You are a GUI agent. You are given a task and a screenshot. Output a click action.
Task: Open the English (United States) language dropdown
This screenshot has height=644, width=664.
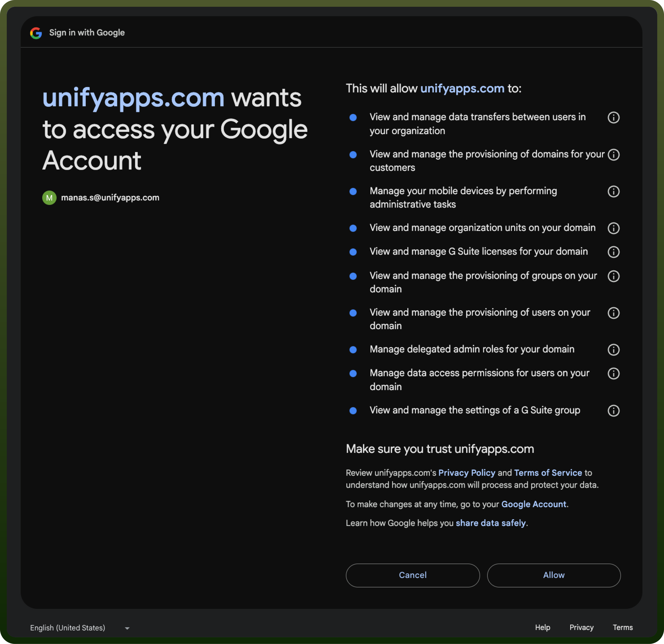[80, 628]
